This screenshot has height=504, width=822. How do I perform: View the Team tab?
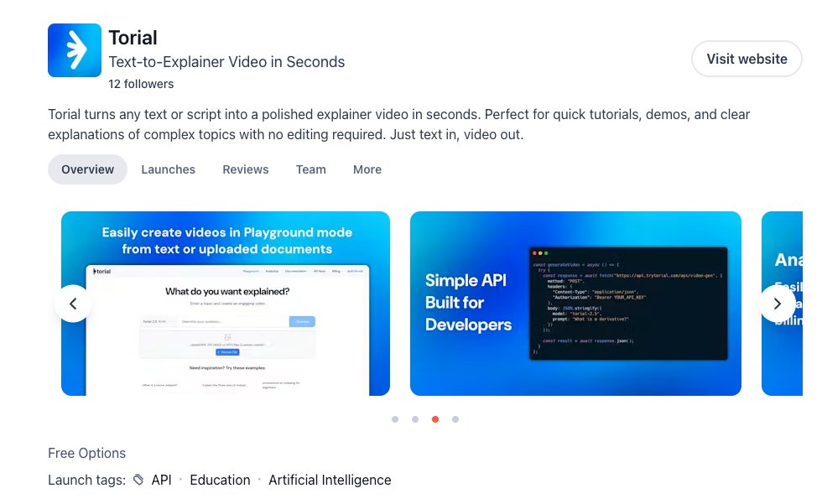coord(310,169)
